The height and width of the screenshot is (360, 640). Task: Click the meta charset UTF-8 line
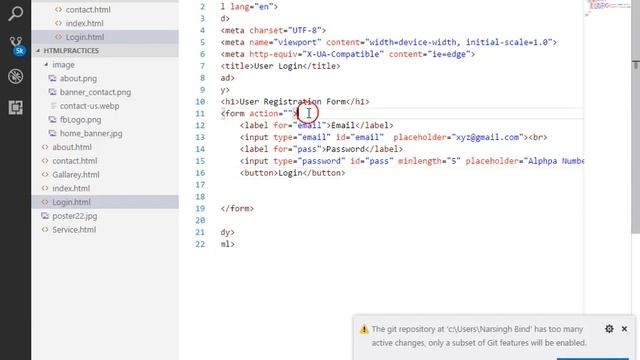[x=273, y=31]
